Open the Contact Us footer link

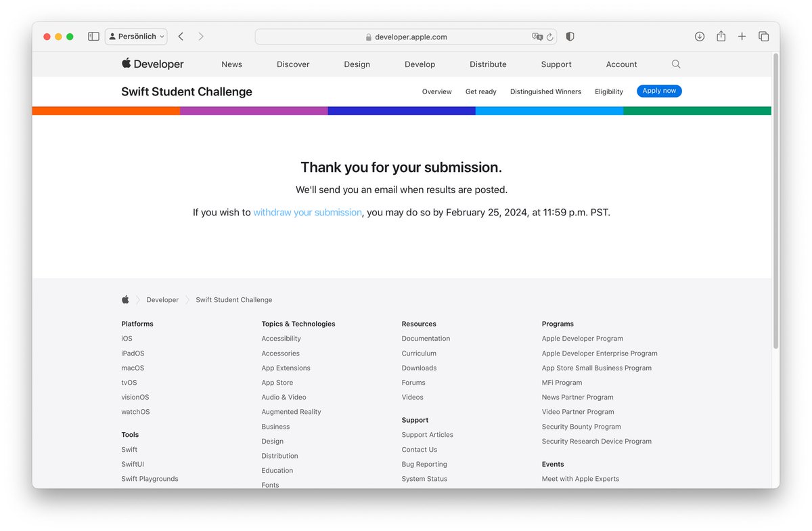(x=420, y=450)
